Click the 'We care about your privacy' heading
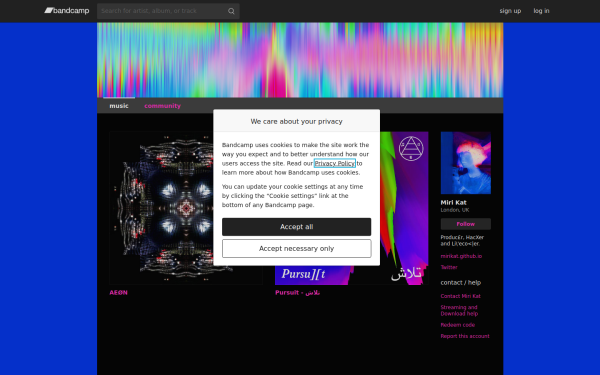This screenshot has height=375, width=600. pos(296,121)
